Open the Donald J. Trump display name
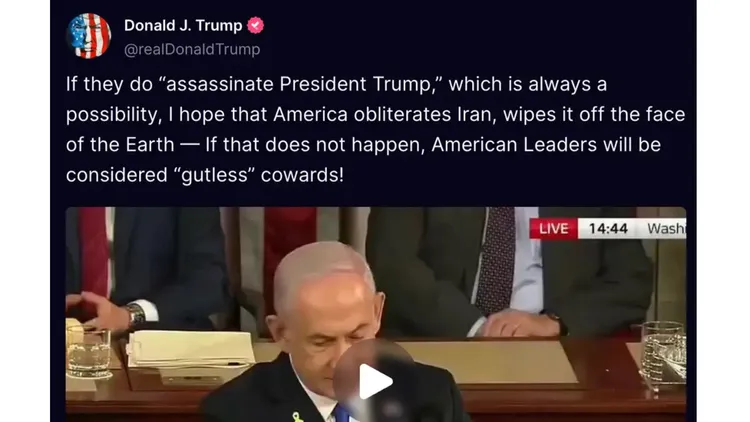The width and height of the screenshot is (750, 422). [x=183, y=25]
